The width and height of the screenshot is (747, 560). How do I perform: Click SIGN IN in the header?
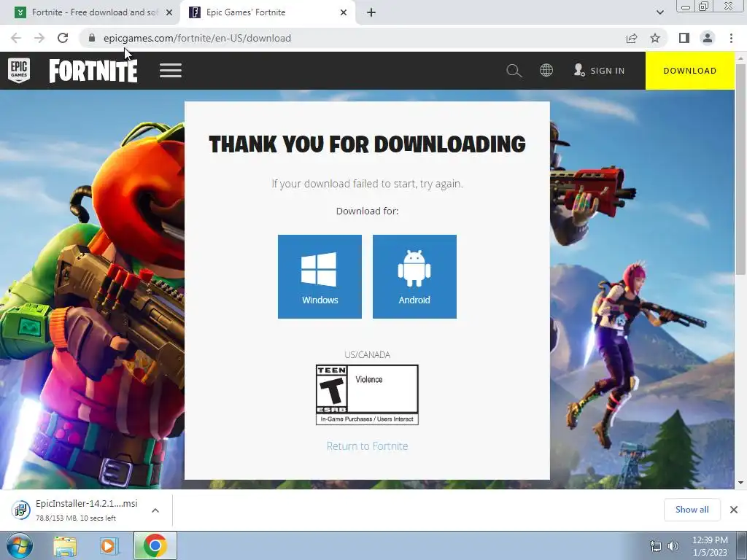(600, 71)
